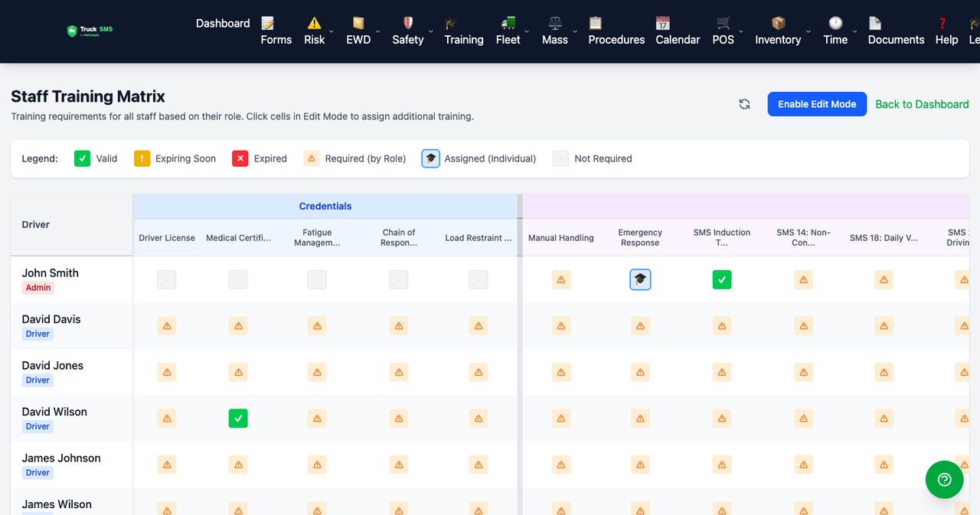Click David Davis's Load Restraint required cell

(479, 326)
